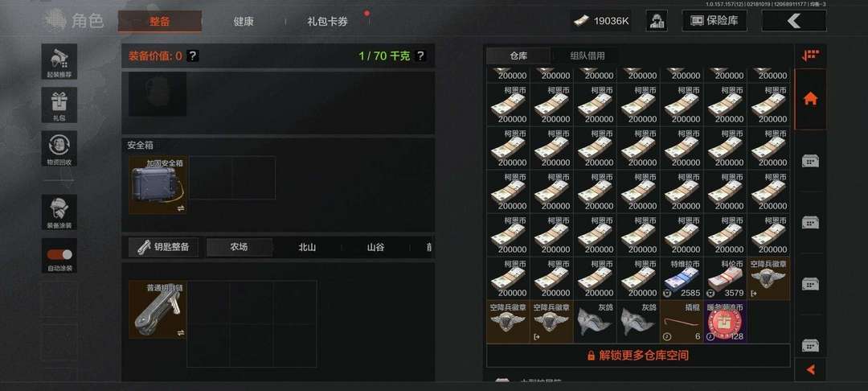Switch to the 健康 tab
Image resolution: width=868 pixels, height=391 pixels.
pyautogui.click(x=244, y=22)
